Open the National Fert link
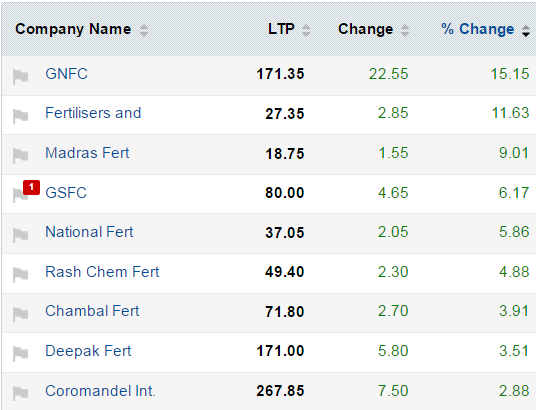Screen dimensions: 536x410 [x=89, y=232]
